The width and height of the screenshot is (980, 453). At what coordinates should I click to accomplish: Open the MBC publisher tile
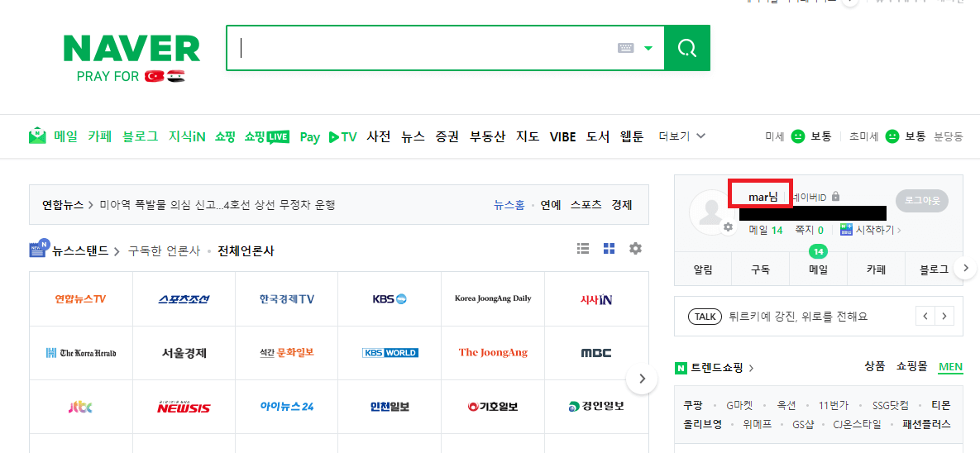click(596, 352)
